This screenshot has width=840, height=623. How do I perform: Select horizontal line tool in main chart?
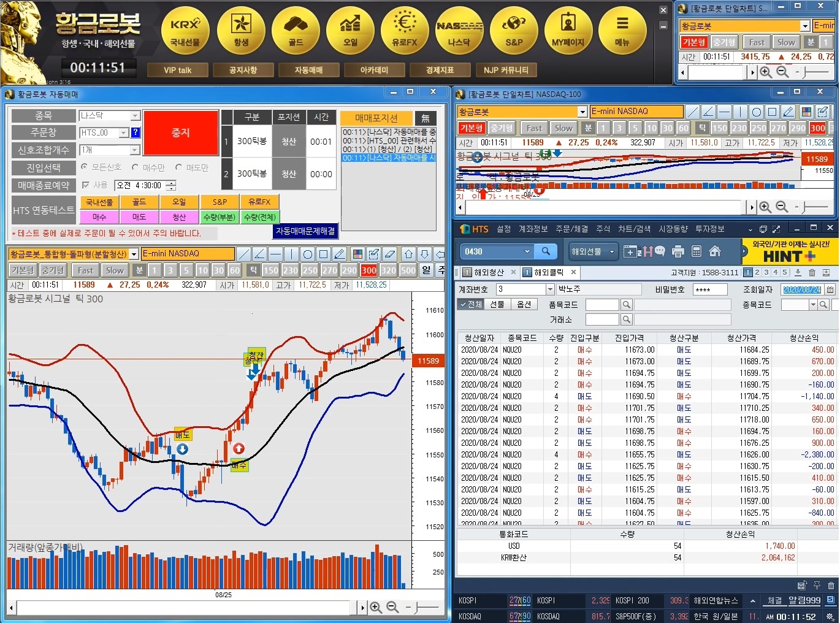tap(276, 254)
